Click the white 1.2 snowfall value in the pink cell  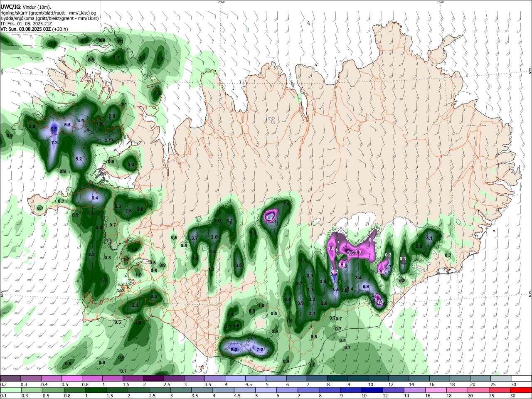click(x=269, y=217)
